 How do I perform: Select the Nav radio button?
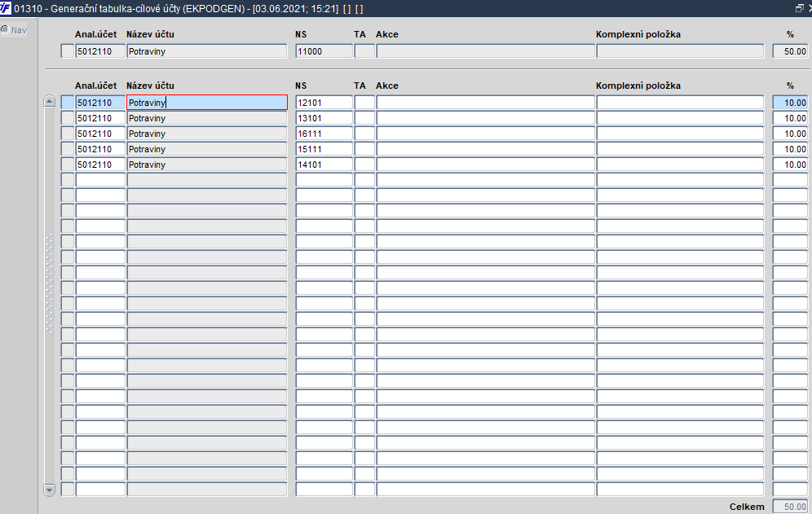pyautogui.click(x=5, y=29)
